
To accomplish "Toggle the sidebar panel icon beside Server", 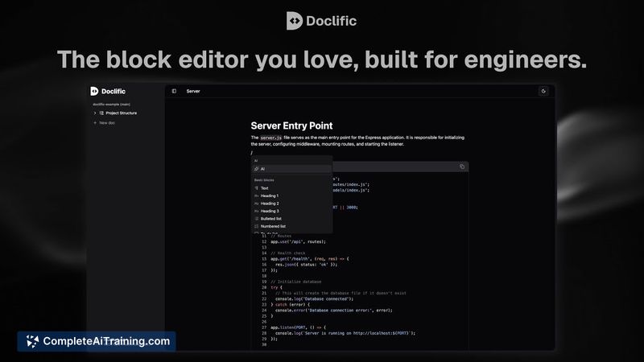I will 174,91.
